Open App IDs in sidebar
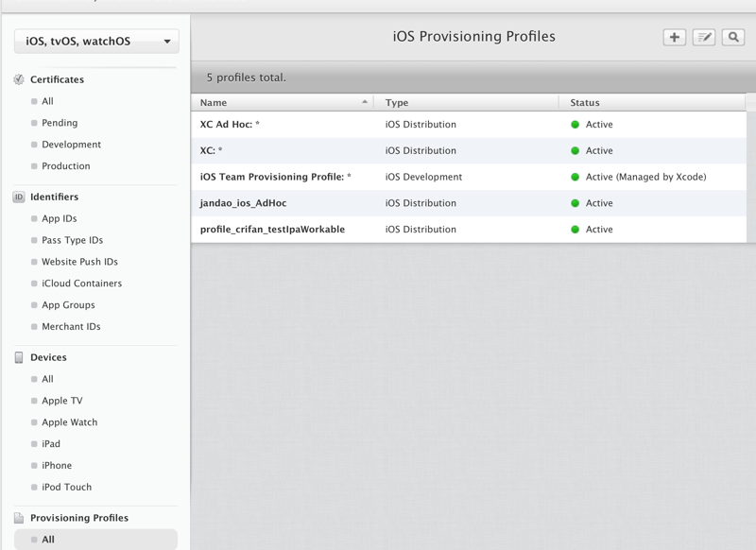Image resolution: width=756 pixels, height=550 pixels. pos(59,218)
